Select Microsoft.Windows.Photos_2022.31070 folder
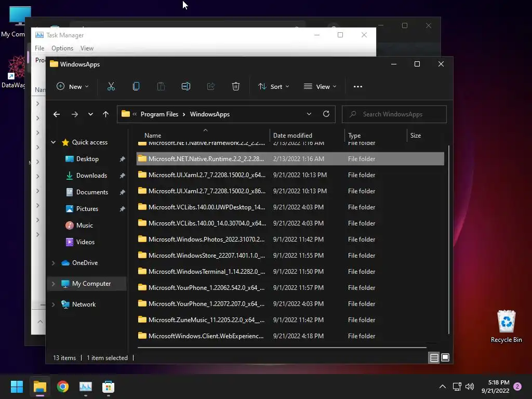Image resolution: width=532 pixels, height=399 pixels. pyautogui.click(x=290, y=239)
